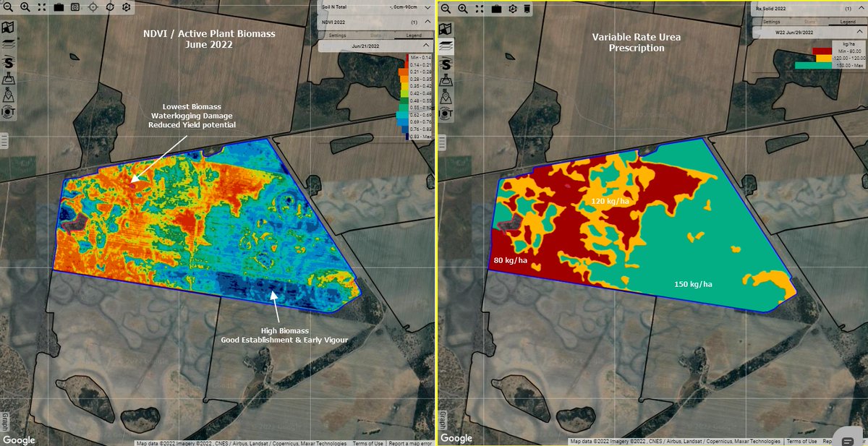Screen dimensions: 868x446
Task: Open the layers stack tool below the map icon
Action: coord(8,44)
